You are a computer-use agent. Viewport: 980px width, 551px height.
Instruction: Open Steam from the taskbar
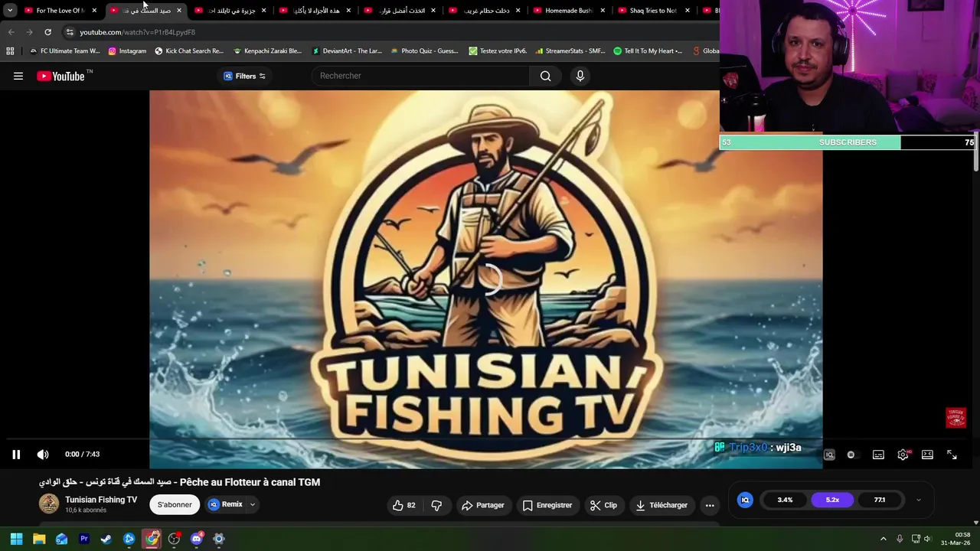pos(106,539)
